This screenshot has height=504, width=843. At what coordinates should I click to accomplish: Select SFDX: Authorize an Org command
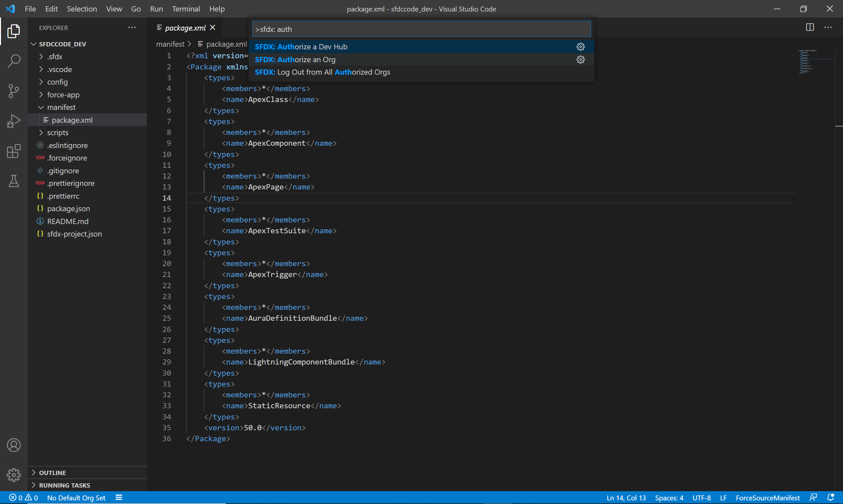click(295, 60)
